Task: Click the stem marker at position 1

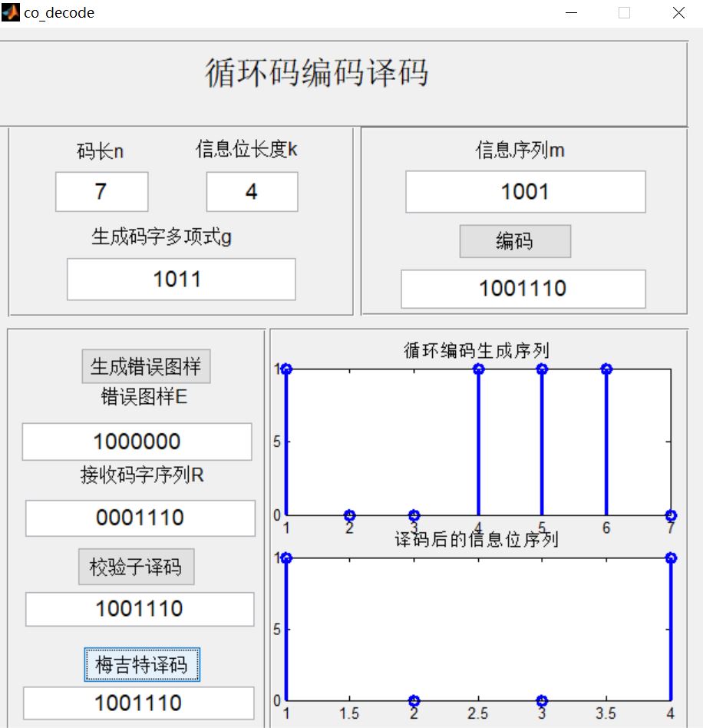Action: pyautogui.click(x=285, y=369)
